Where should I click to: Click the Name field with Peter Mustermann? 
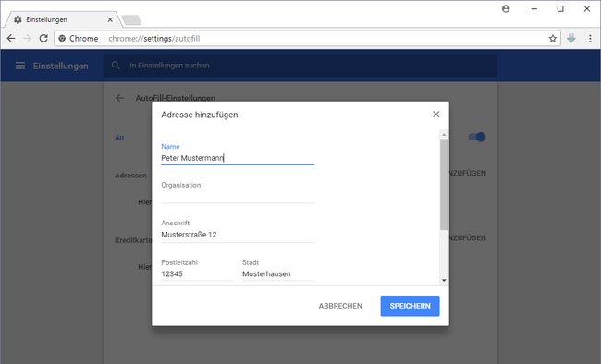(238, 158)
